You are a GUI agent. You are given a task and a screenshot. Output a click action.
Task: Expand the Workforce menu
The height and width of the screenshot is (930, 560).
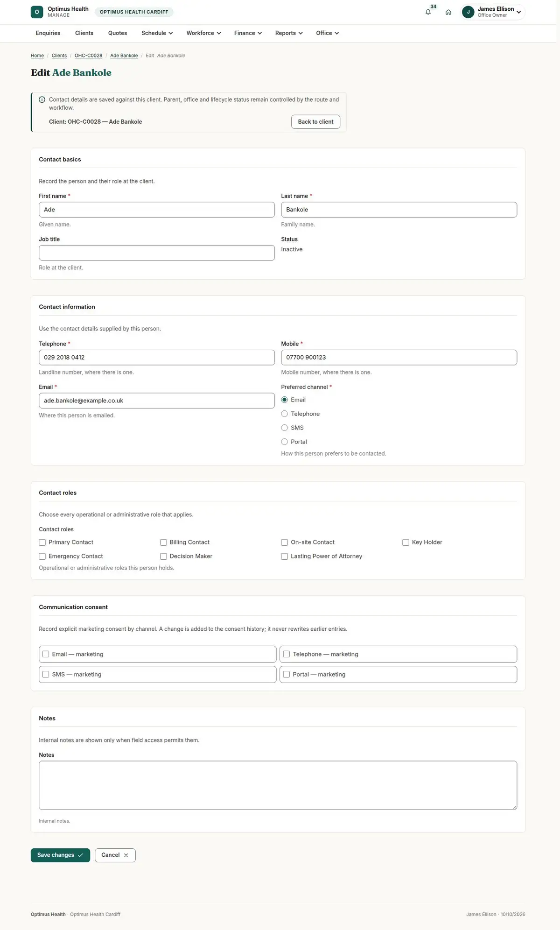pyautogui.click(x=203, y=33)
